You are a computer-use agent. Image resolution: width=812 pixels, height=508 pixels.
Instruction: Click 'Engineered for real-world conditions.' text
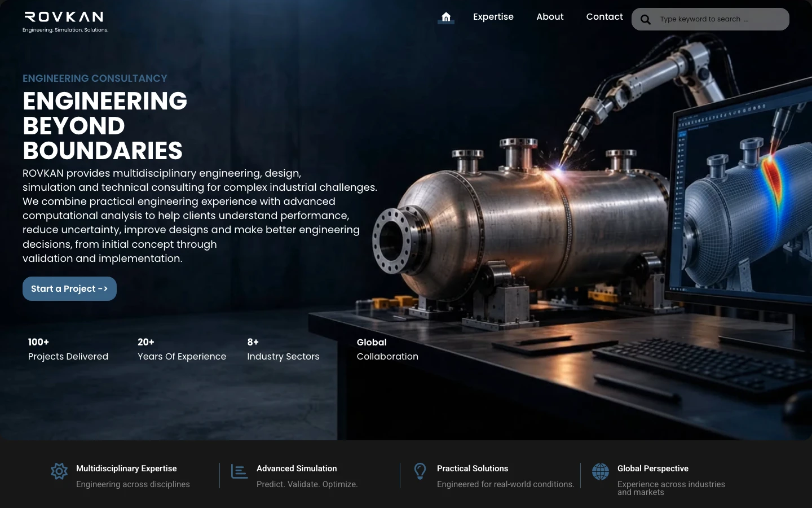506,484
